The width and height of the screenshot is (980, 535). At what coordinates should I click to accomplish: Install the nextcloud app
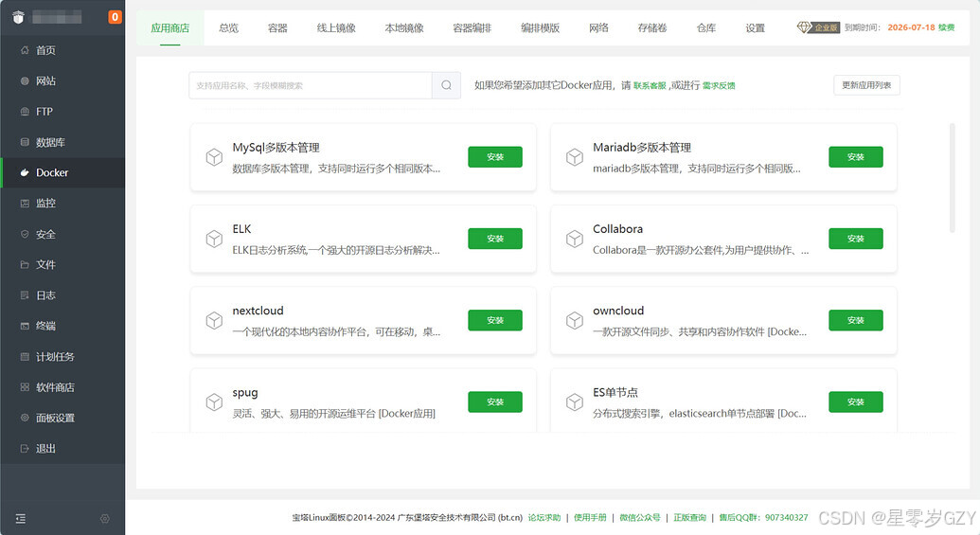coord(495,320)
